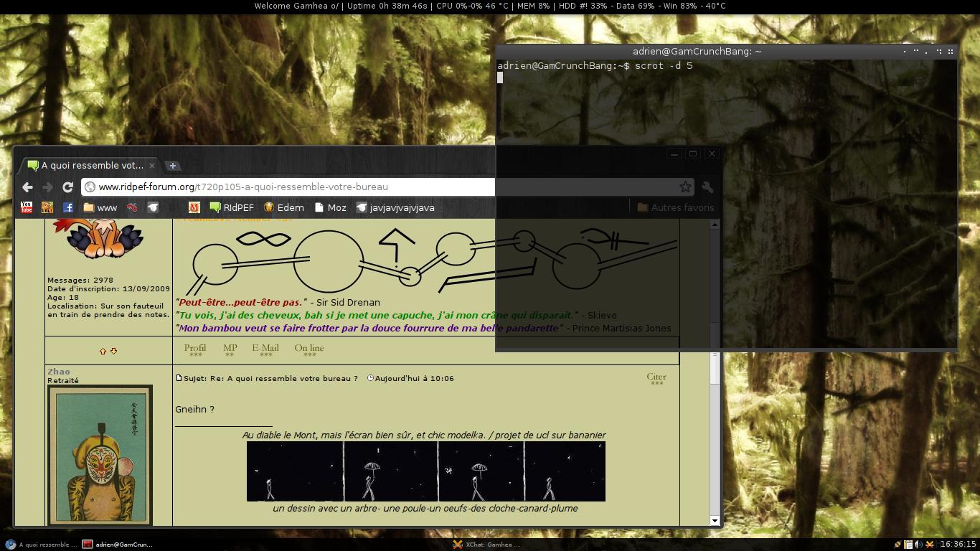The height and width of the screenshot is (551, 980).
Task: Jump up using the orange up arrow
Action: [103, 351]
